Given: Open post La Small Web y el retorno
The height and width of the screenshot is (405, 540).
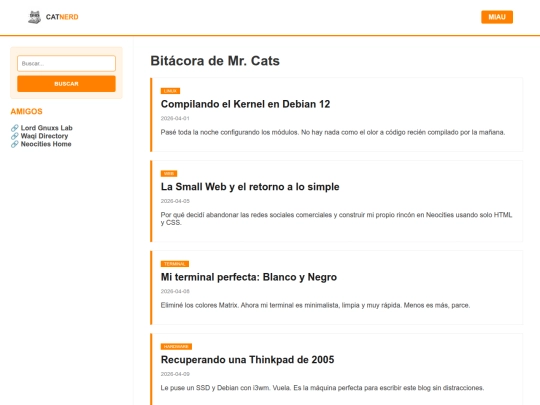Looking at the screenshot, I should click(x=250, y=187).
